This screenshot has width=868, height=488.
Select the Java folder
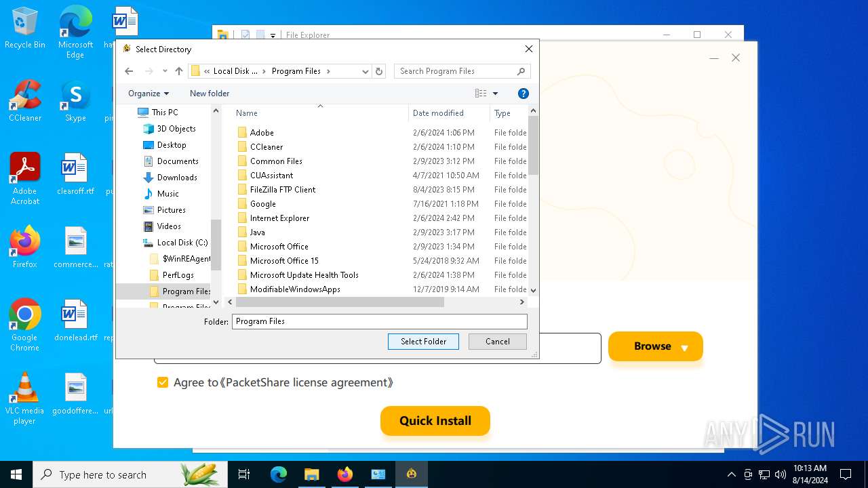(258, 232)
